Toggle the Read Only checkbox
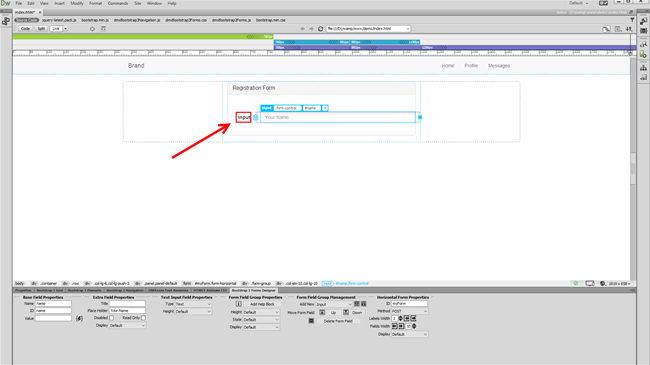Viewport: 650px width, 365px height. [x=143, y=318]
